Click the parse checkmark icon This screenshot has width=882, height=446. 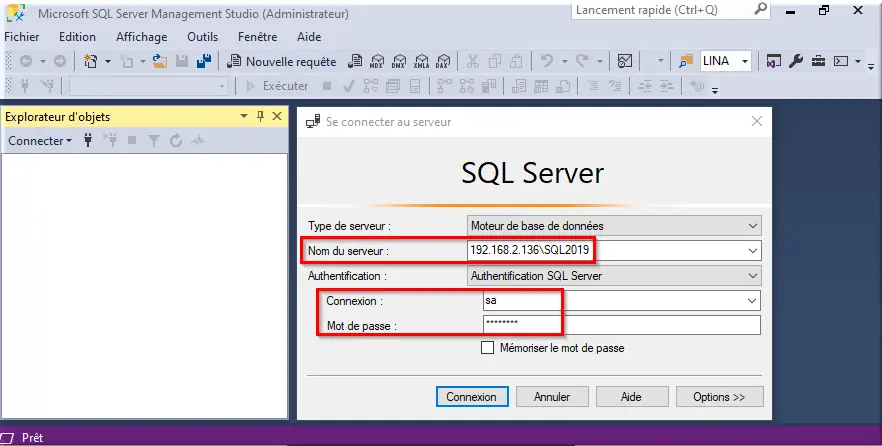(349, 86)
